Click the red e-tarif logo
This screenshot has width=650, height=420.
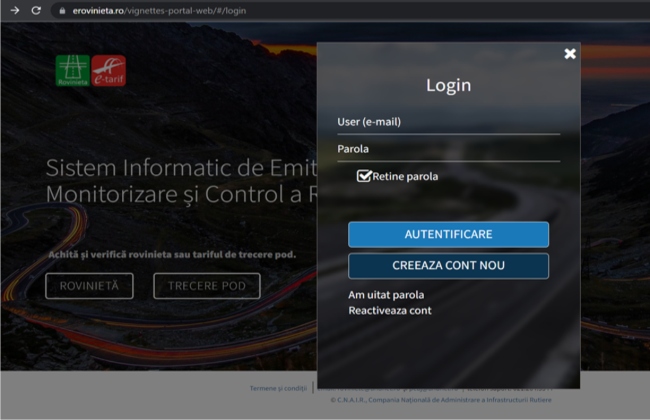[108, 70]
